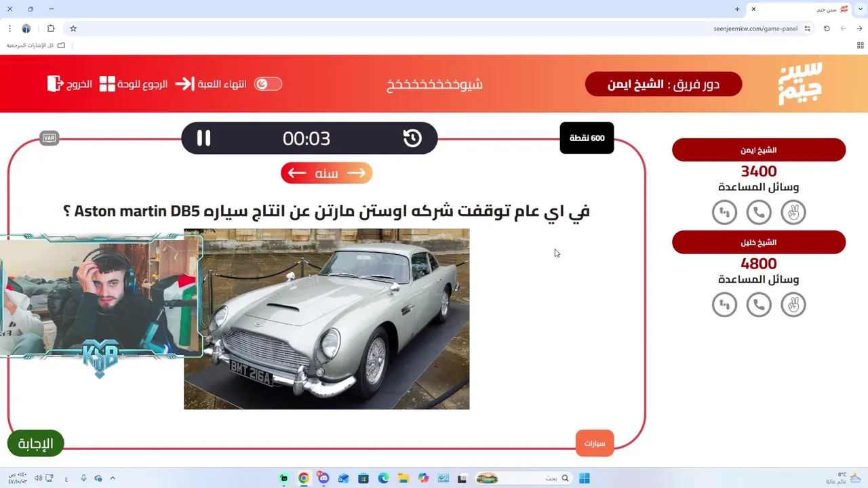Click the right arrow beside سنه

coord(357,174)
